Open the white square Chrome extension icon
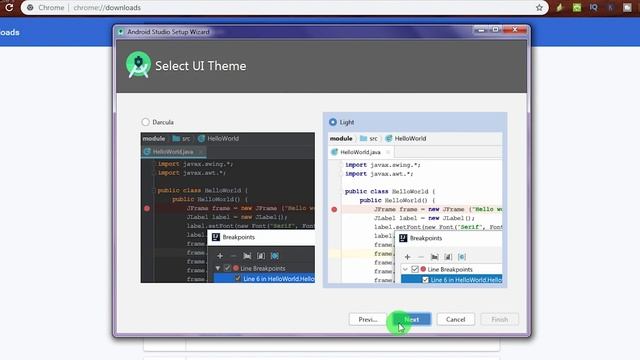The height and width of the screenshot is (360, 640). tap(627, 7)
